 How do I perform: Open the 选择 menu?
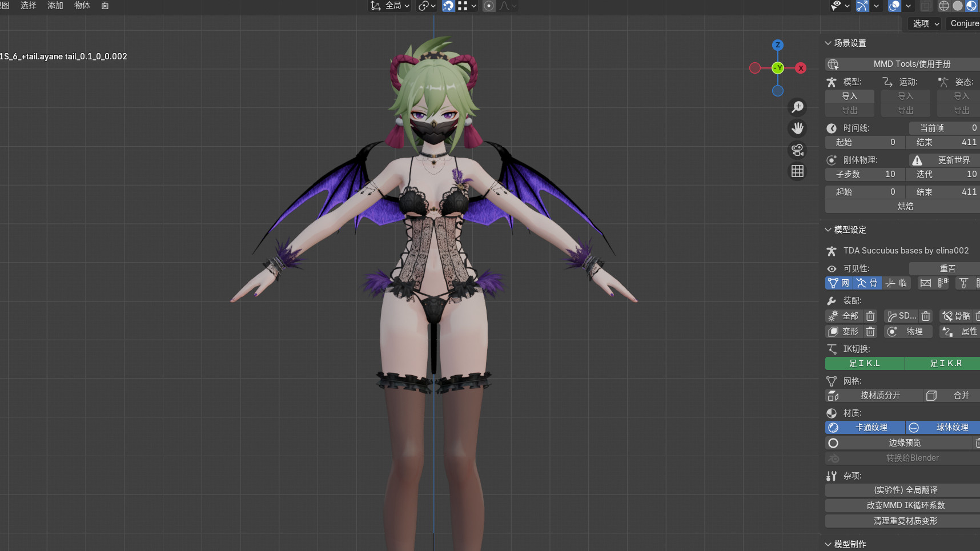tap(29, 5)
